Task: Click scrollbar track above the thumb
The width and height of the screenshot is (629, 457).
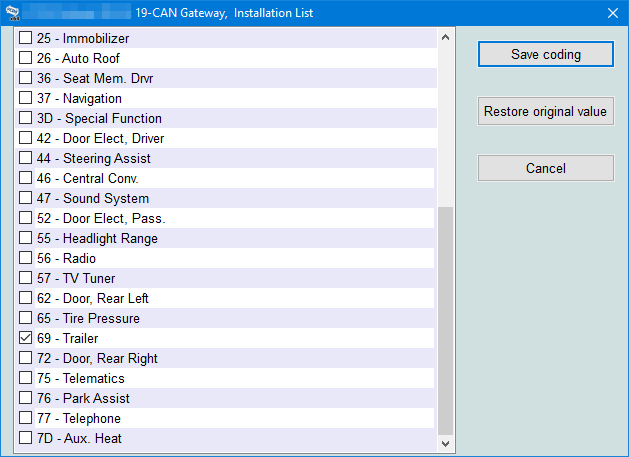Action: click(x=445, y=126)
